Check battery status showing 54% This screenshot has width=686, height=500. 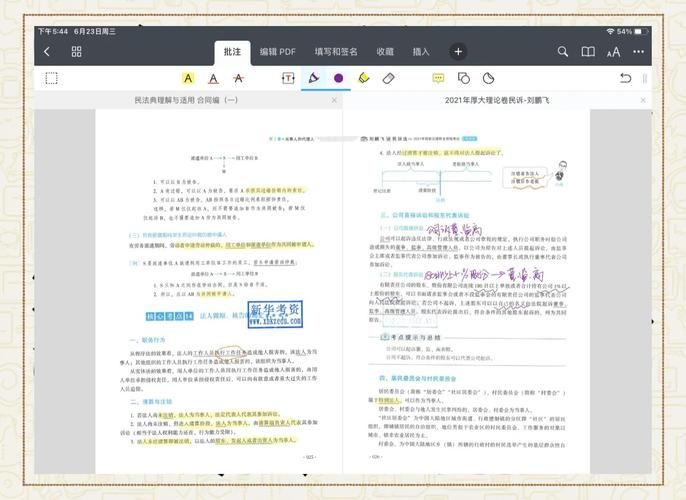click(633, 31)
